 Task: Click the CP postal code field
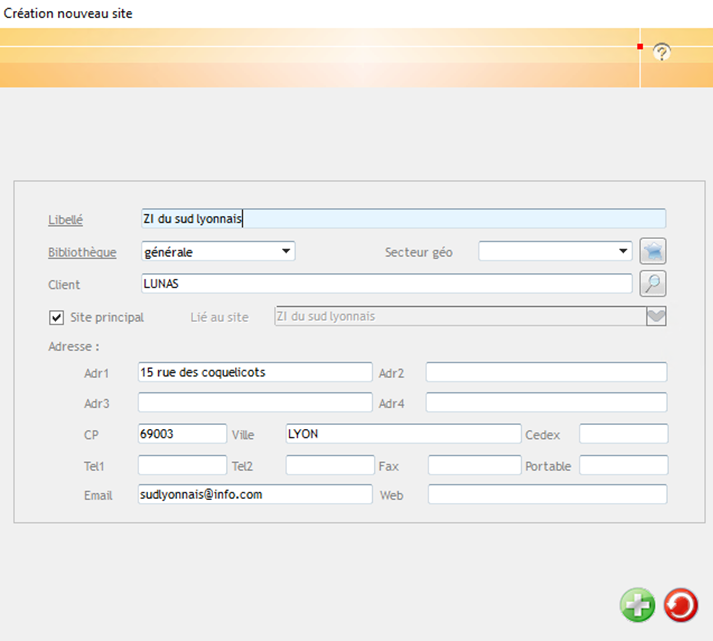click(182, 434)
